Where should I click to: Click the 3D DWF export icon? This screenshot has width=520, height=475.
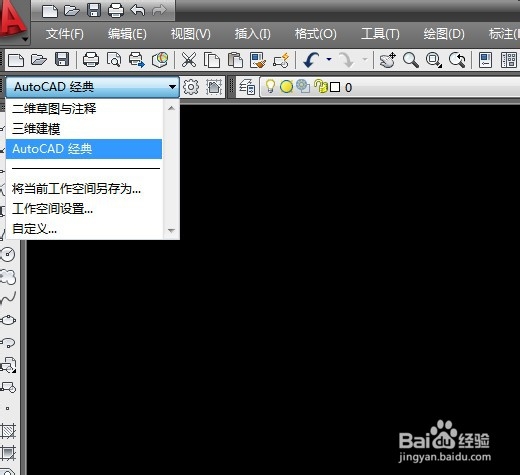(x=160, y=60)
